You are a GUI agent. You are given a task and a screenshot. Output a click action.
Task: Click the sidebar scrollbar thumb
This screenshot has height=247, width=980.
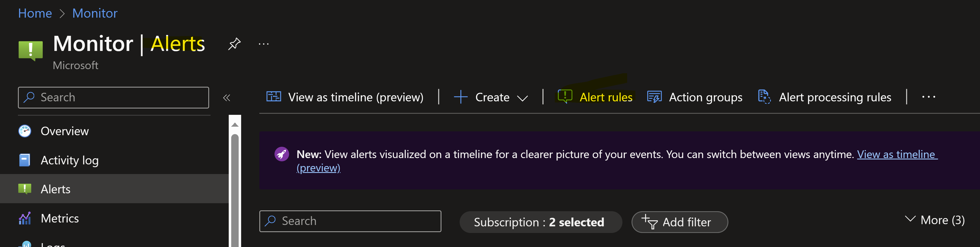click(235, 191)
